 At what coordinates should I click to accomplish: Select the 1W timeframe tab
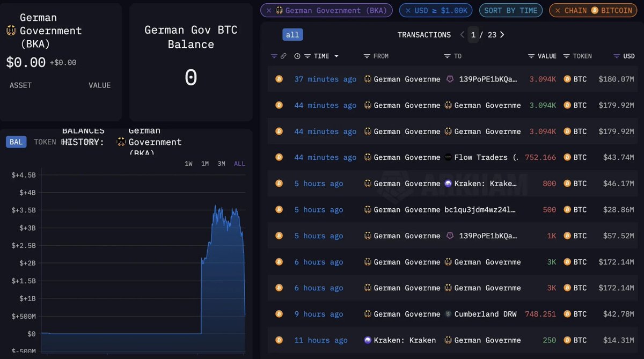pyautogui.click(x=188, y=164)
